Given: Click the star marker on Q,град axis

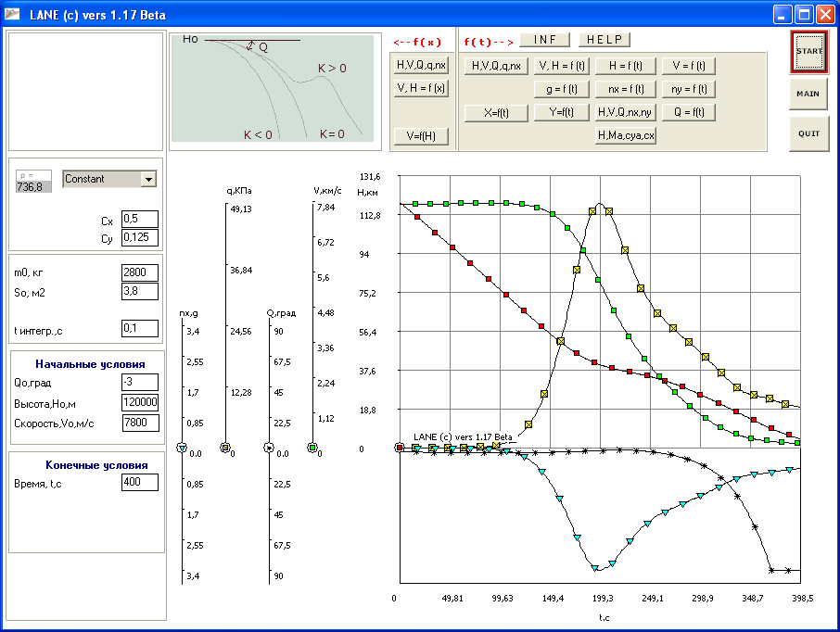Looking at the screenshot, I should 270,449.
